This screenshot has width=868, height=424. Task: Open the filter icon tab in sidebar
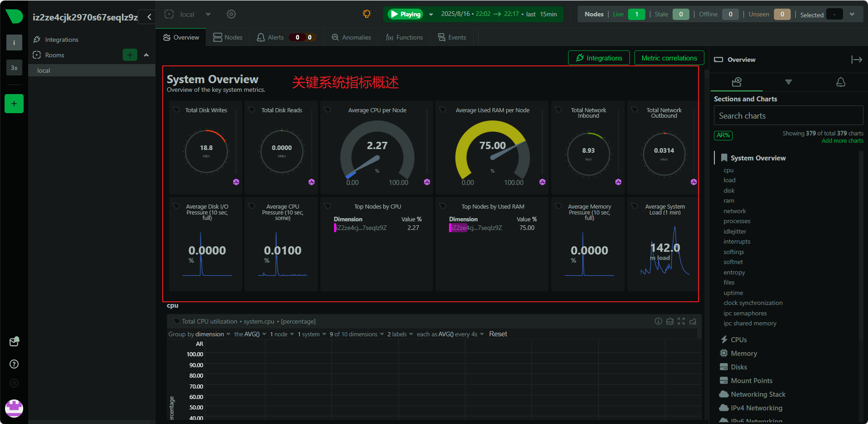click(x=788, y=82)
